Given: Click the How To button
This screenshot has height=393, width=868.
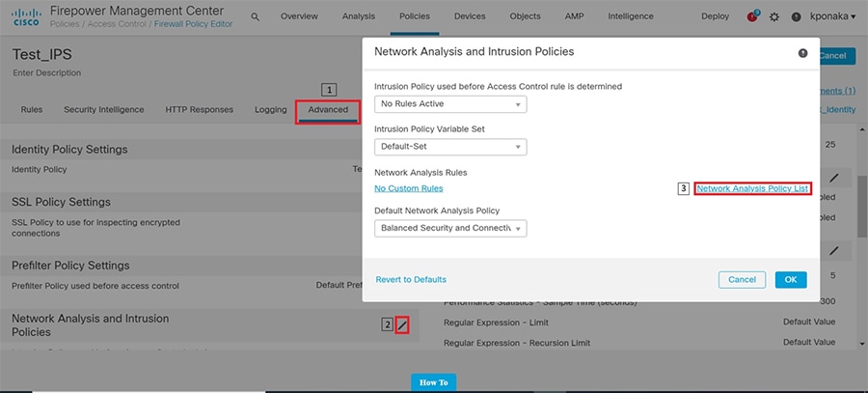Looking at the screenshot, I should [x=433, y=382].
